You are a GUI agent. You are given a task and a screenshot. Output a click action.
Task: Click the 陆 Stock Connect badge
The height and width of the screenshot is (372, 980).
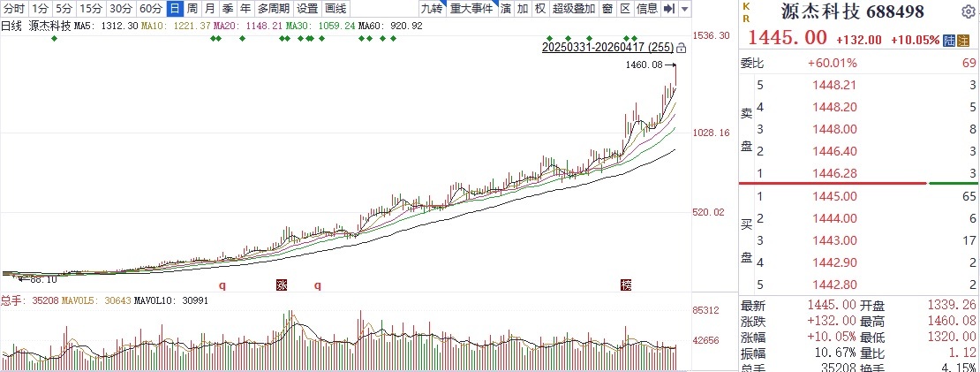point(949,40)
